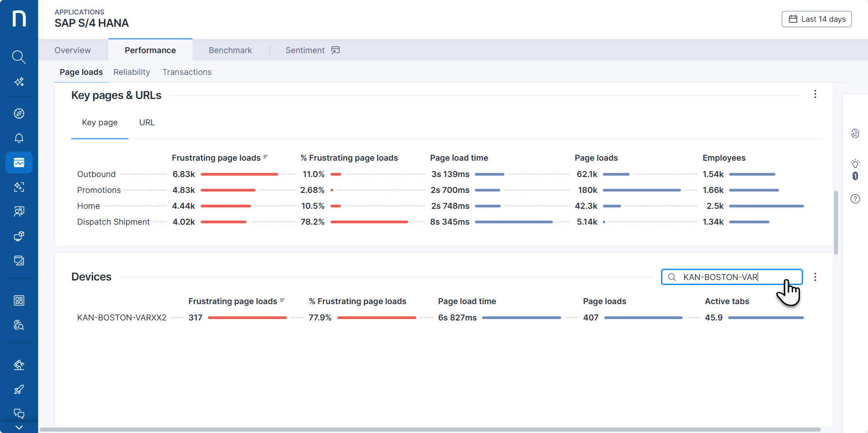Switch to the URL tab
Screen dimensions: 868x433
147,123
